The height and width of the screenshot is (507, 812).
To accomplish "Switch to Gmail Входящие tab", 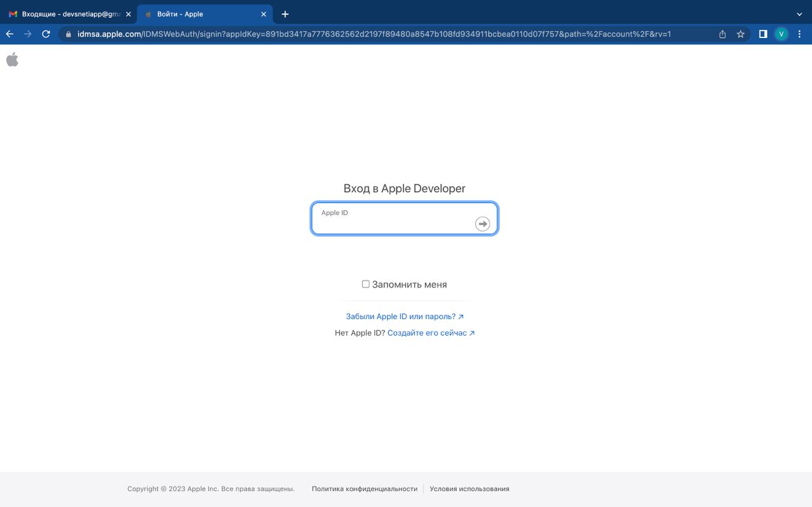I will pos(68,14).
